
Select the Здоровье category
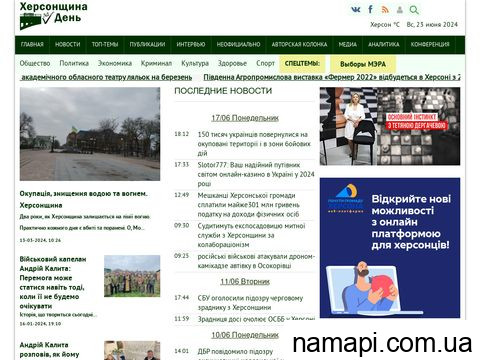click(x=232, y=63)
